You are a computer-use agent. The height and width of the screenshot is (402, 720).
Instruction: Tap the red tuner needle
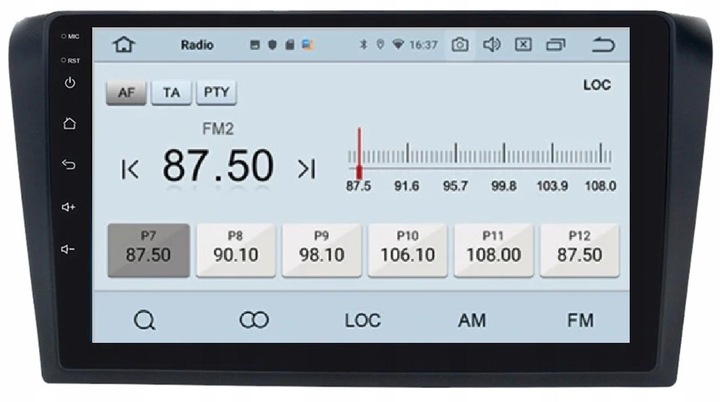359,154
